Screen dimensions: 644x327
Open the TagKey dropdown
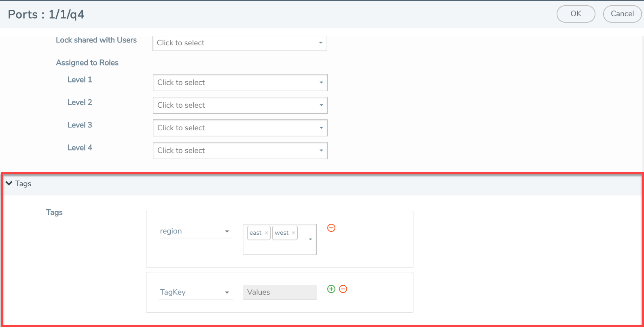(x=195, y=292)
